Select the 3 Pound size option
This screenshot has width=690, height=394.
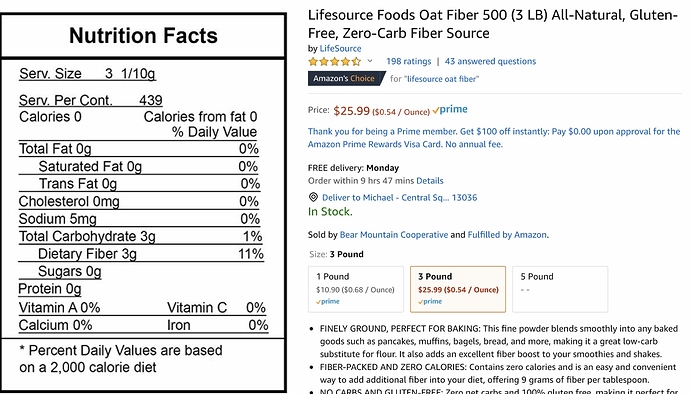coord(458,289)
